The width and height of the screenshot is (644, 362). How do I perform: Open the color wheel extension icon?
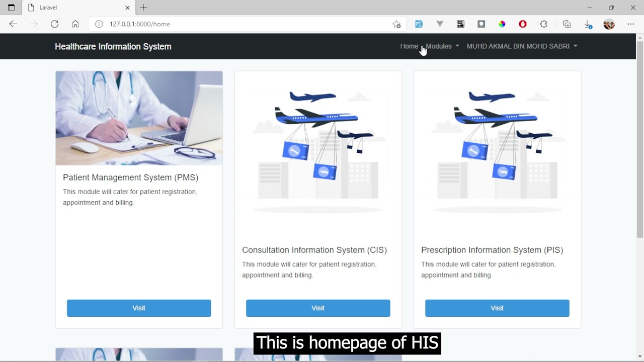tap(502, 24)
